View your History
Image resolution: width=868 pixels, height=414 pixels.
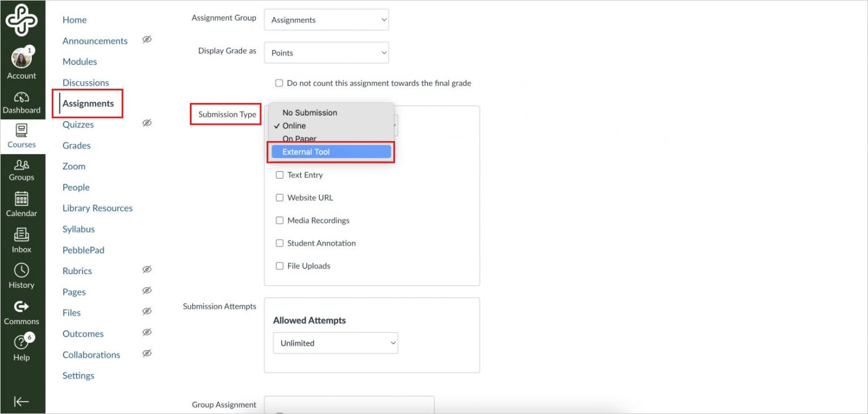(x=22, y=276)
